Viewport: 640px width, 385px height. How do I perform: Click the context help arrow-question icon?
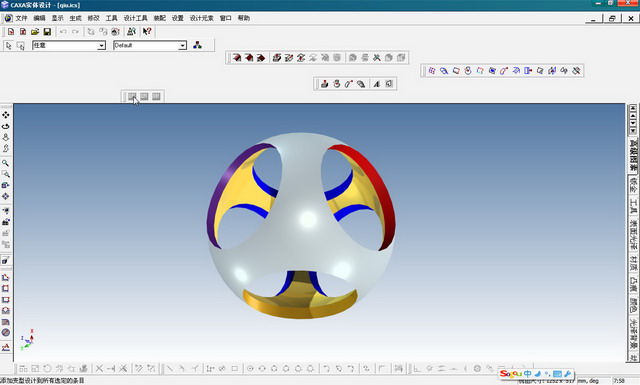(x=147, y=31)
